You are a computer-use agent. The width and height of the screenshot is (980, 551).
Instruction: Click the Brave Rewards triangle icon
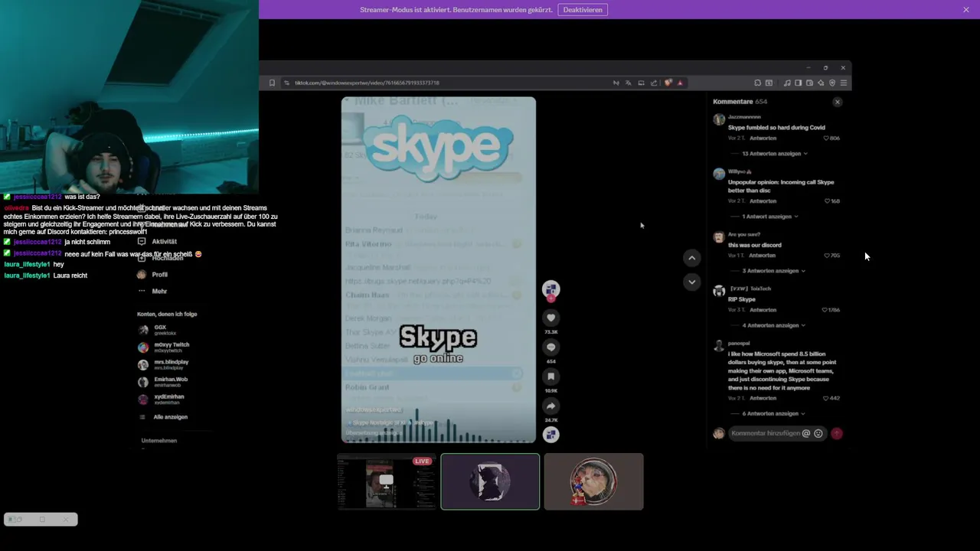680,83
